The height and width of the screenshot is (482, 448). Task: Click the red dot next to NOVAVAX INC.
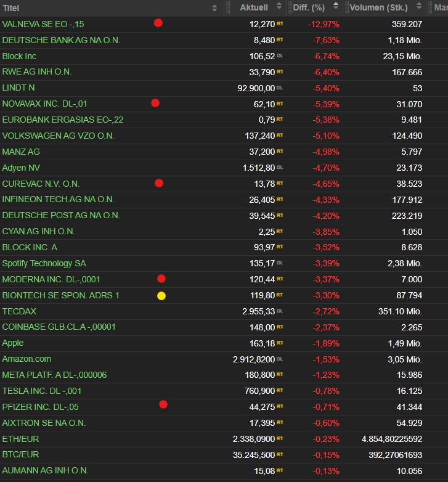155,103
